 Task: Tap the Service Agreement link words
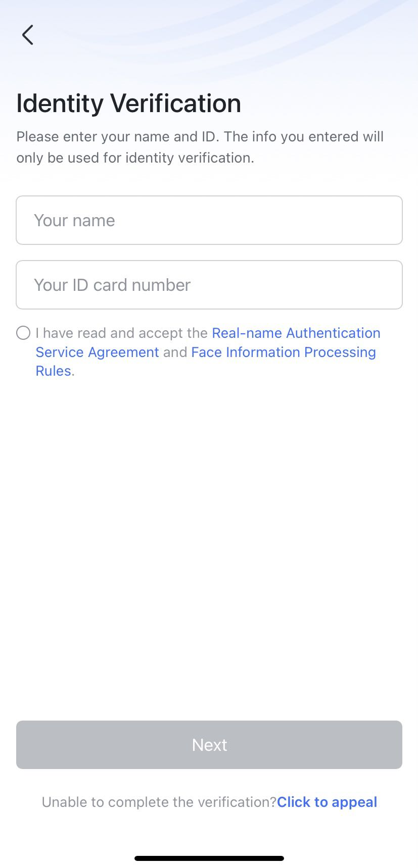(x=97, y=352)
